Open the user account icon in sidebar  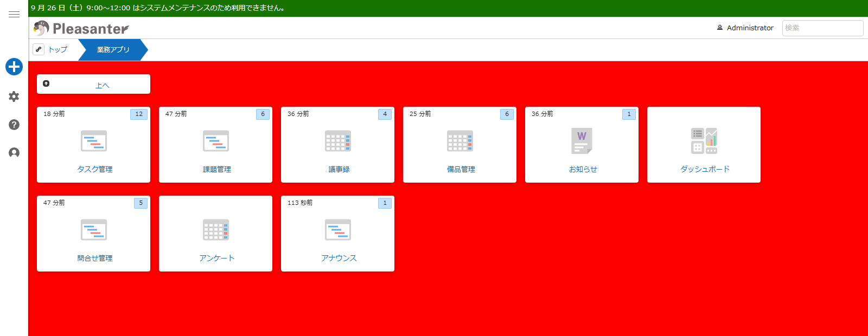click(14, 153)
